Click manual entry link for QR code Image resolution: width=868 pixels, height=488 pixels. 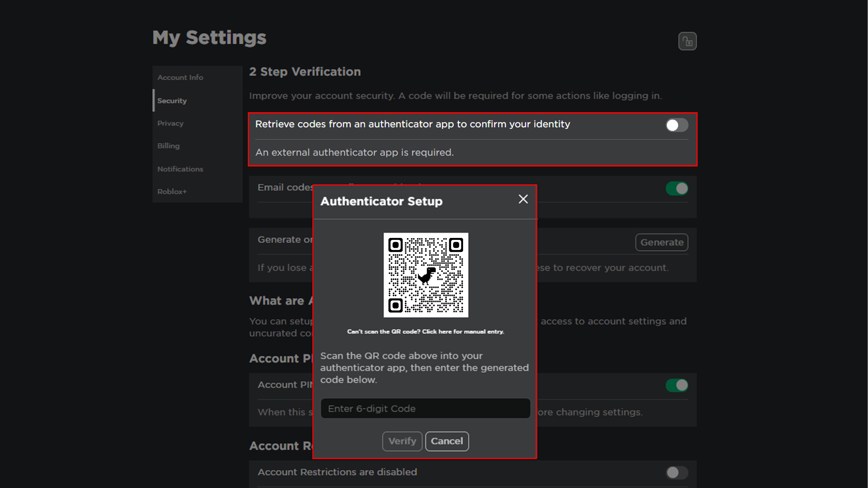coord(425,331)
